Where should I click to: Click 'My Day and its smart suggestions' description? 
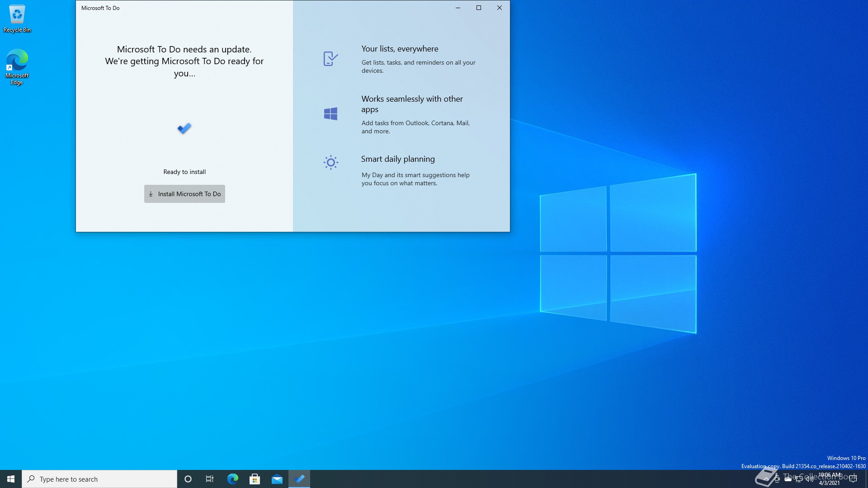tap(415, 179)
